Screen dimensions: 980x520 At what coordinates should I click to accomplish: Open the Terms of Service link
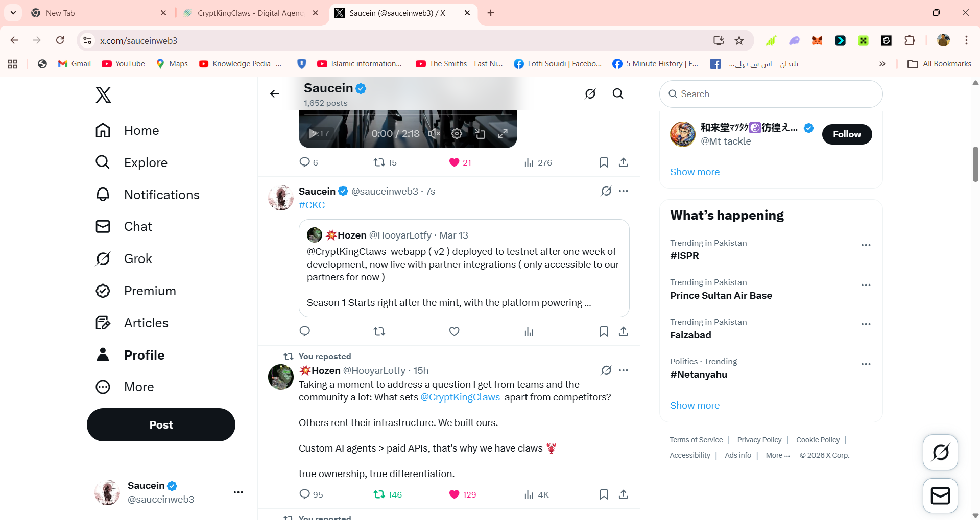coord(696,440)
